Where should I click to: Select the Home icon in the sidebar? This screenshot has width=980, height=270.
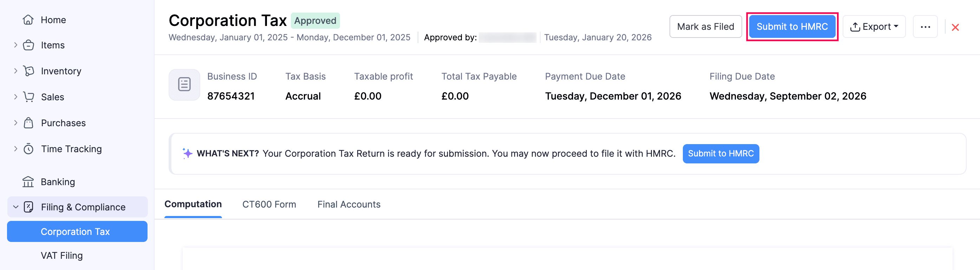(28, 20)
